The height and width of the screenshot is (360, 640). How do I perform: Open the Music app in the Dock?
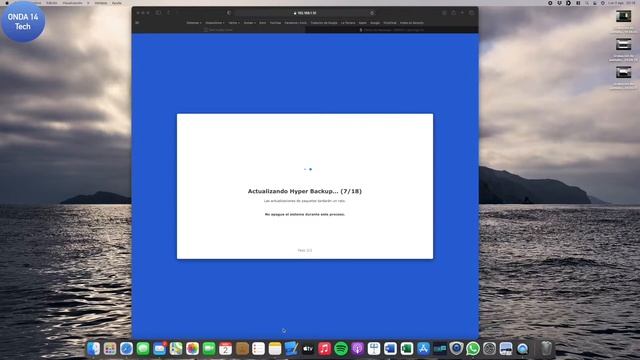[324, 349]
